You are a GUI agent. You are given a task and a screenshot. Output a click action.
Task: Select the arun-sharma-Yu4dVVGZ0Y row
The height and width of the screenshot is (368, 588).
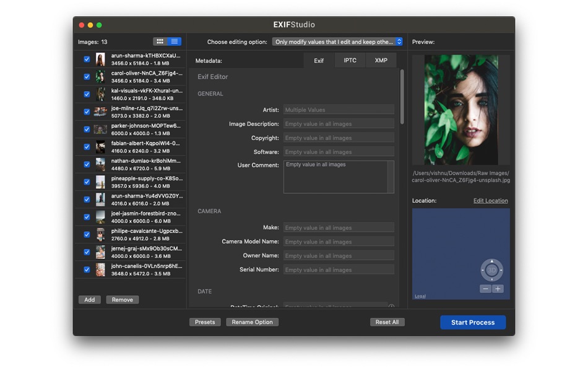131,199
